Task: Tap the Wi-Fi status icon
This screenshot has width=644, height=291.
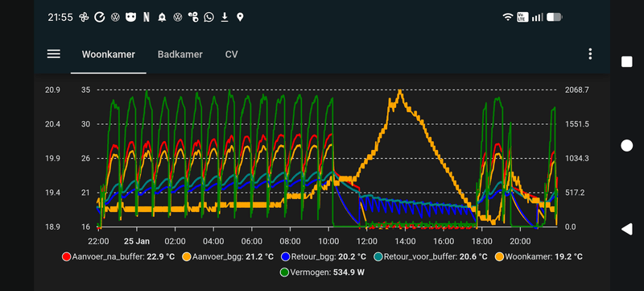Action: [508, 17]
